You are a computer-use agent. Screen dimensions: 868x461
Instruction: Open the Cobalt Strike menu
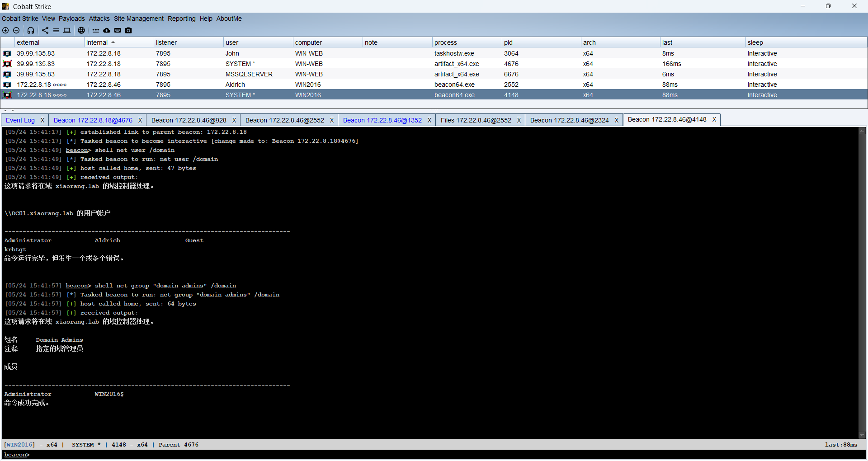point(20,19)
